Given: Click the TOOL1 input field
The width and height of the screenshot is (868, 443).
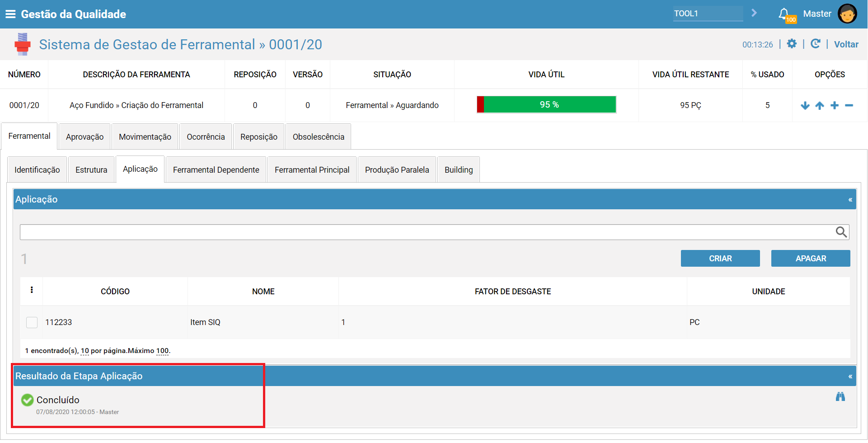Looking at the screenshot, I should pos(708,14).
